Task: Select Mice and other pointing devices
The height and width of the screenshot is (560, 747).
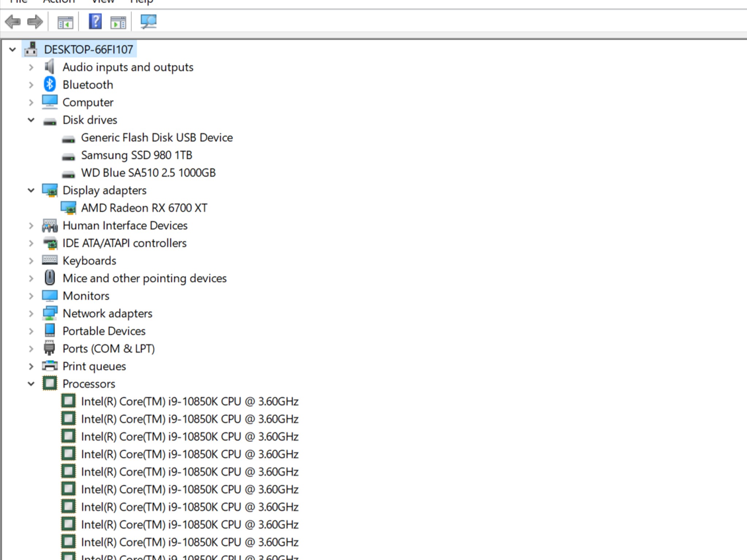Action: click(144, 278)
